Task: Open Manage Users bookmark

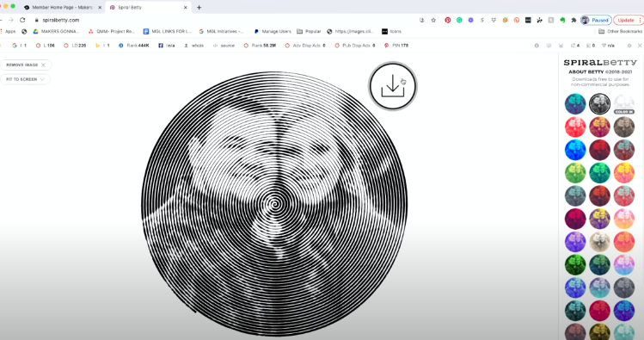Action: point(273,31)
